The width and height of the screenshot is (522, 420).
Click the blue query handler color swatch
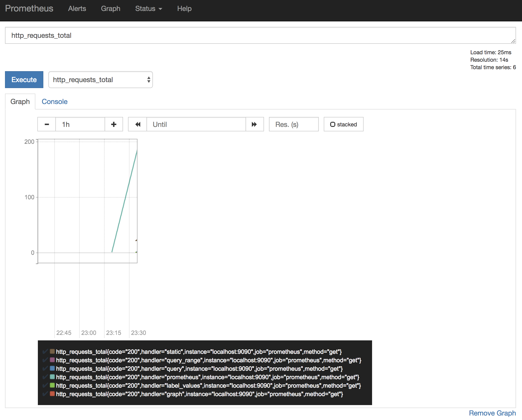[x=52, y=368]
